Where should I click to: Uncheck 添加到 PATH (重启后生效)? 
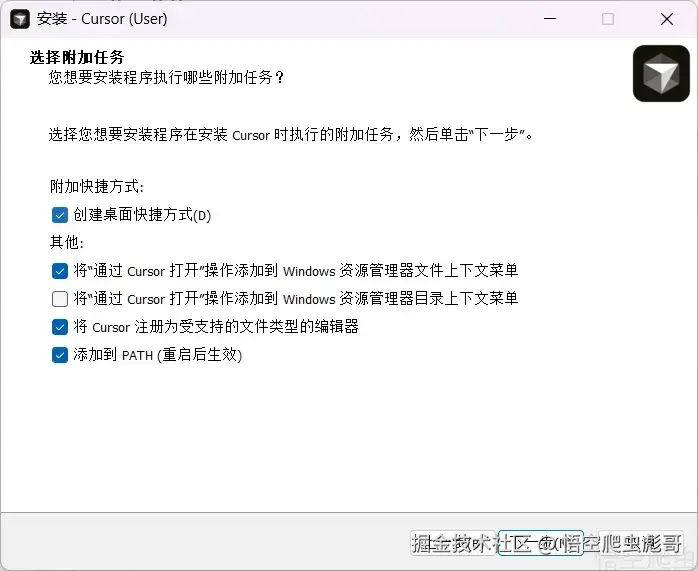click(60, 355)
